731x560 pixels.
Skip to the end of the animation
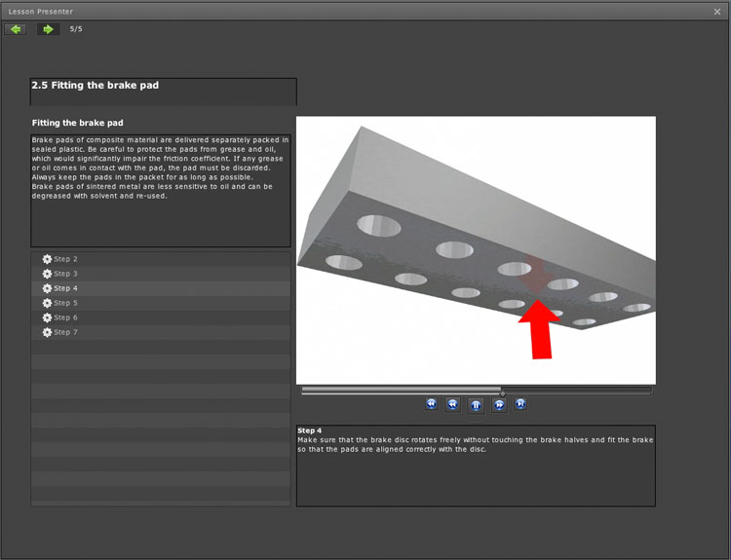tap(521, 404)
